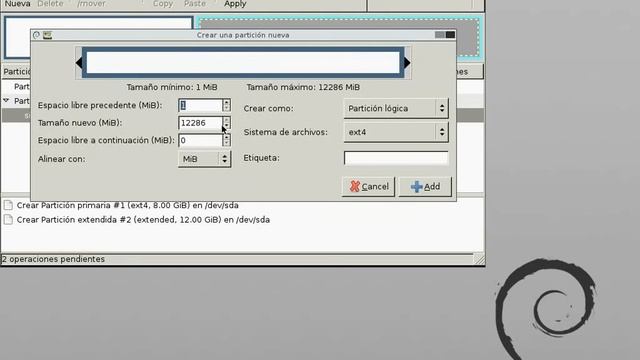The image size is (640, 360).
Task: Select pending operation 'Crear Partición extendida #2'
Action: 143,220
